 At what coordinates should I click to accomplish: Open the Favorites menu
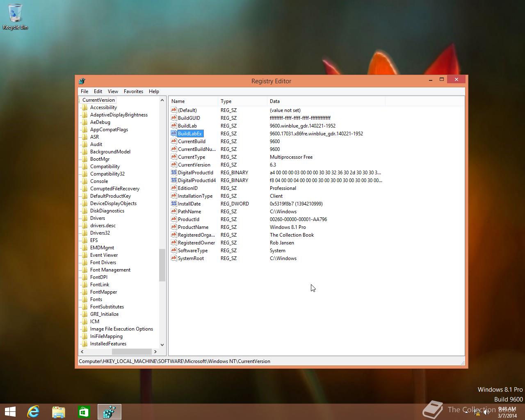133,91
